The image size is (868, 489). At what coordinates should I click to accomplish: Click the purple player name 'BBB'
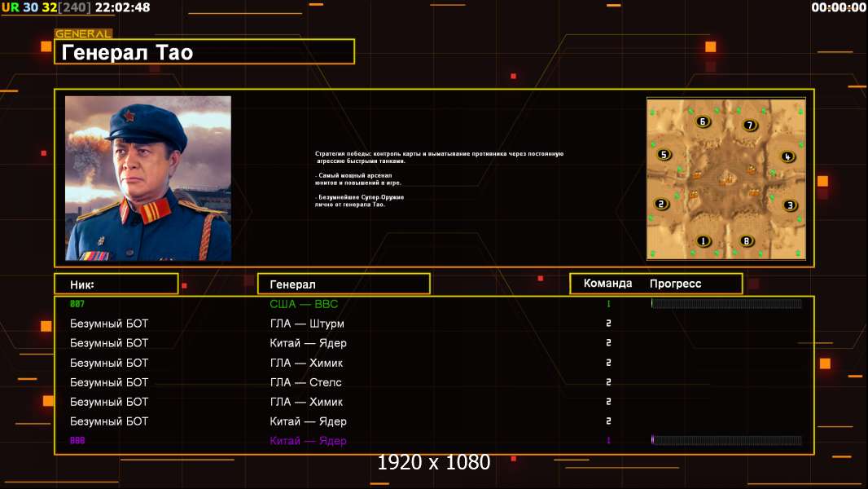coord(77,440)
